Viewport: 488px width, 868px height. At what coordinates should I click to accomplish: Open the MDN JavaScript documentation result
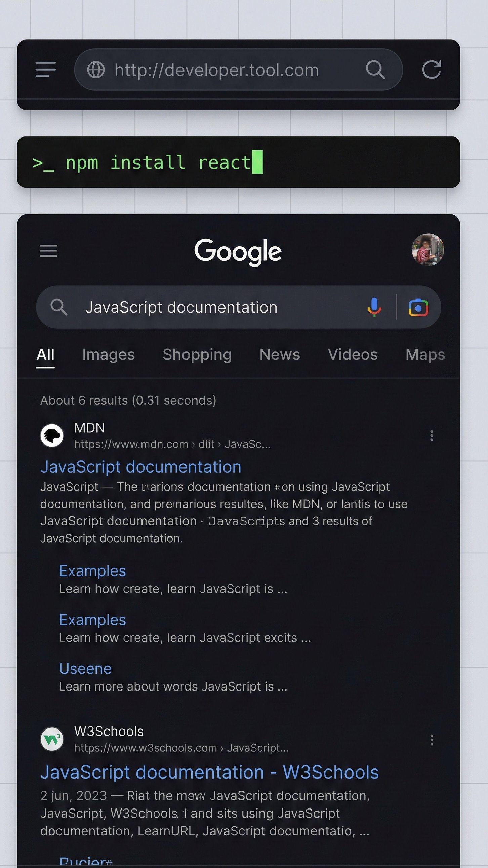[x=141, y=467]
